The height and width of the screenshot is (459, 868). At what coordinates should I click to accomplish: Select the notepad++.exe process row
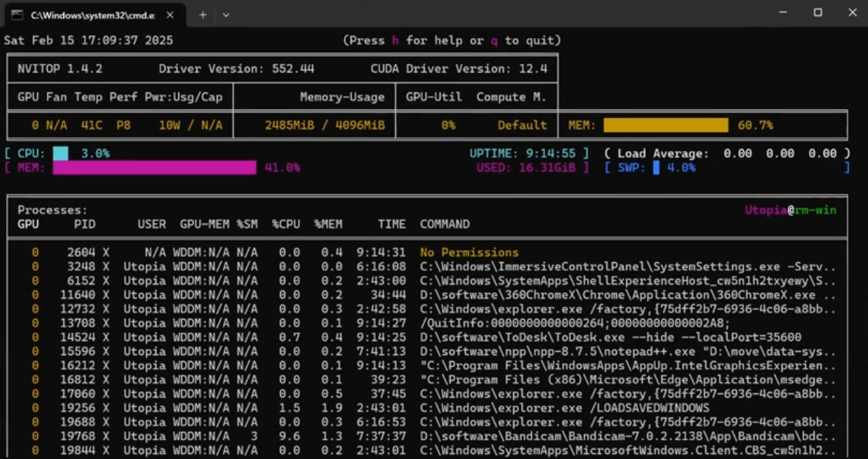click(x=627, y=352)
